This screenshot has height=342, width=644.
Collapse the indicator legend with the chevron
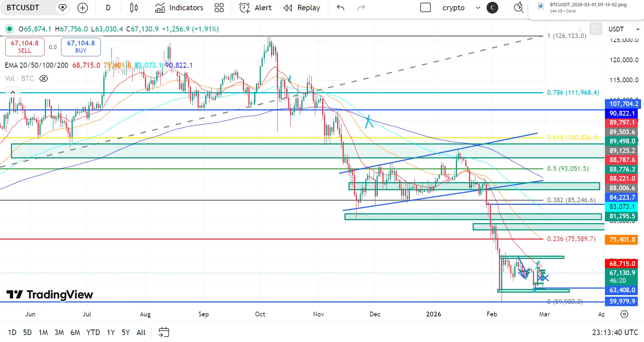pos(13,92)
